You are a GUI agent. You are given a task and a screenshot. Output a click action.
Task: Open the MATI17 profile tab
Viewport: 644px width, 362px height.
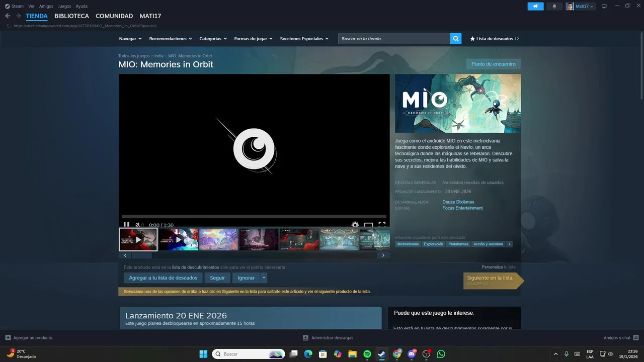coord(150,16)
